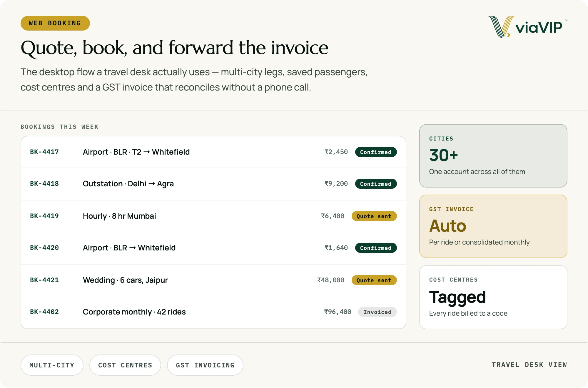Click the ₹48,000 amount for BK-4421
The height and width of the screenshot is (388, 588).
tap(331, 280)
